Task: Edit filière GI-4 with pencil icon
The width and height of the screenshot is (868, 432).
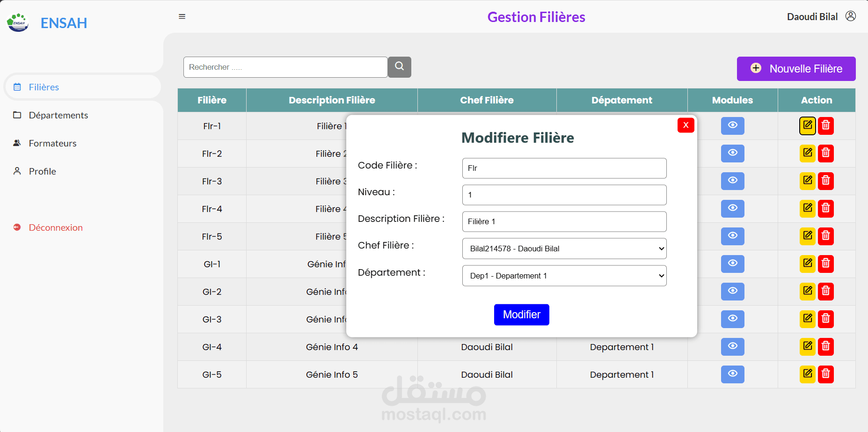Action: (808, 346)
